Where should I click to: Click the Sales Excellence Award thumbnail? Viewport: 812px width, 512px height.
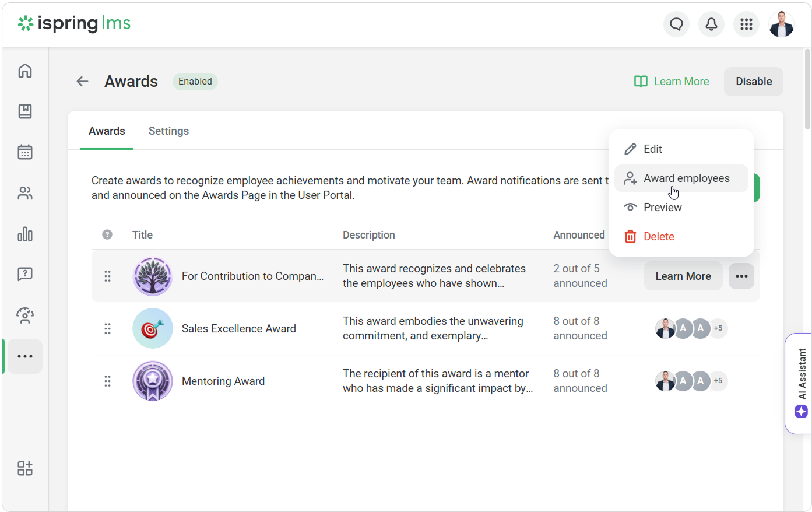[153, 329]
